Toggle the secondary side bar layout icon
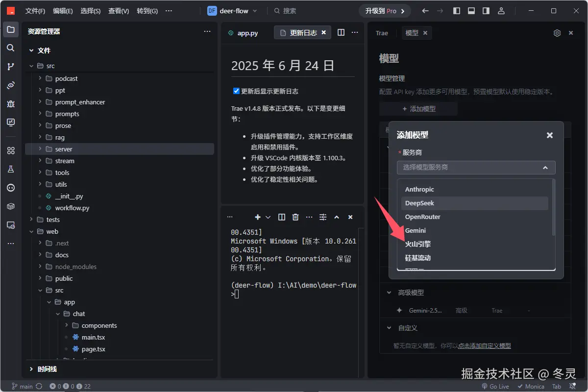Image resolution: width=588 pixels, height=392 pixels. 486,11
